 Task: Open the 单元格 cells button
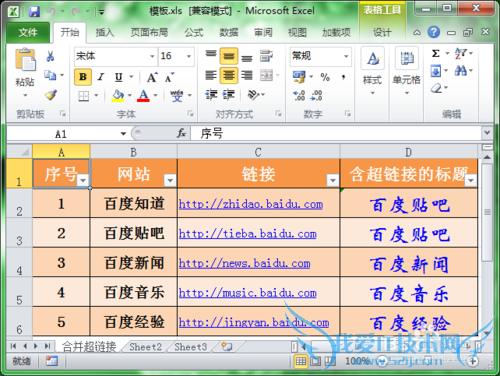click(x=406, y=71)
